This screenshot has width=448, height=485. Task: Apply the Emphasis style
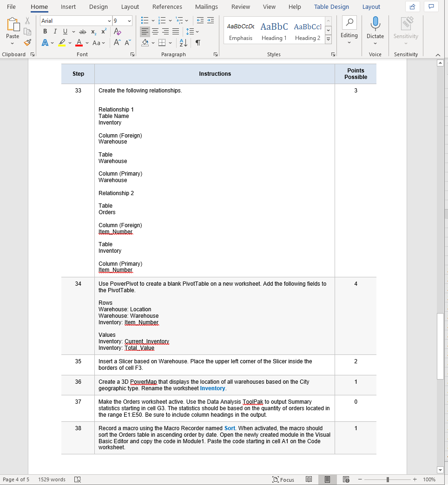click(241, 31)
